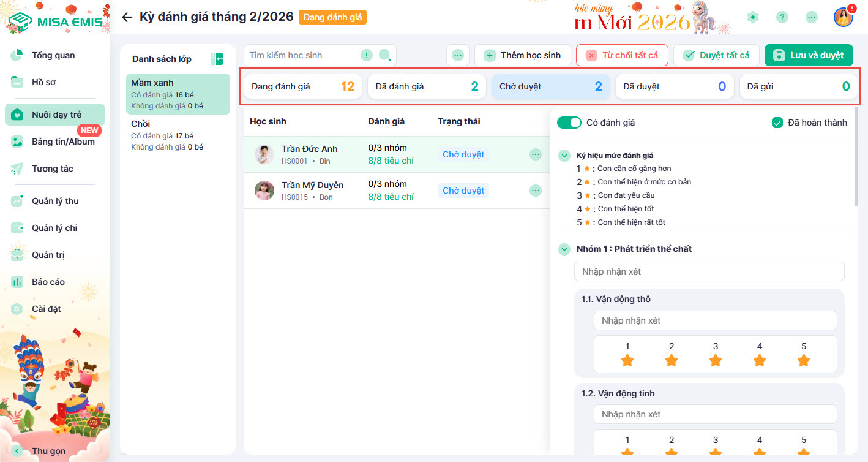This screenshot has width=868, height=462.
Task: Open the help question mark icon
Action: [x=782, y=17]
